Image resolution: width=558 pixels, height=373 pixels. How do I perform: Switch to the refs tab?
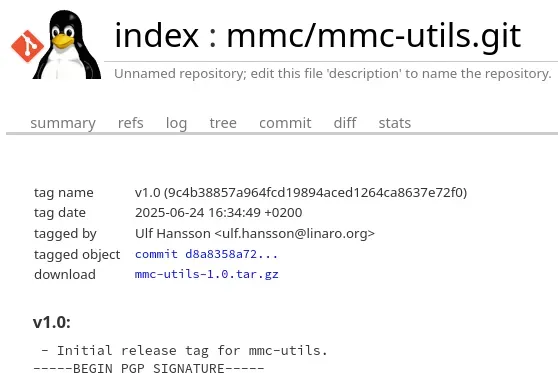tap(131, 123)
